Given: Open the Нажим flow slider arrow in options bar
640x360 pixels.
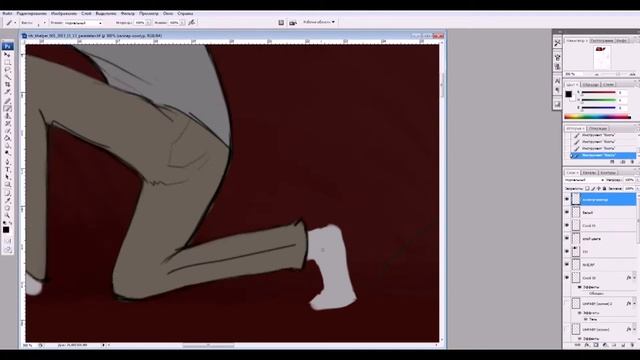Looking at the screenshot, I should click(x=182, y=23).
